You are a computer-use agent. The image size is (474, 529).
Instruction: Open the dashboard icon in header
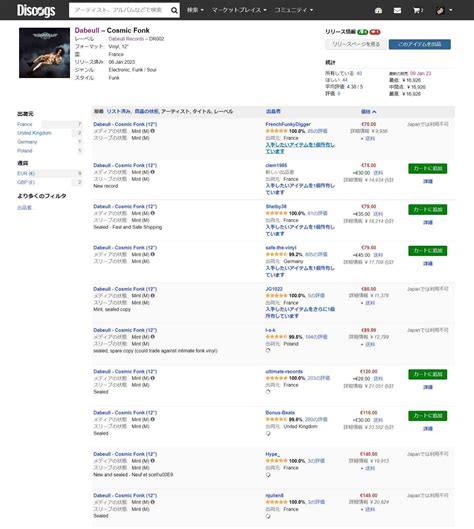tap(378, 11)
